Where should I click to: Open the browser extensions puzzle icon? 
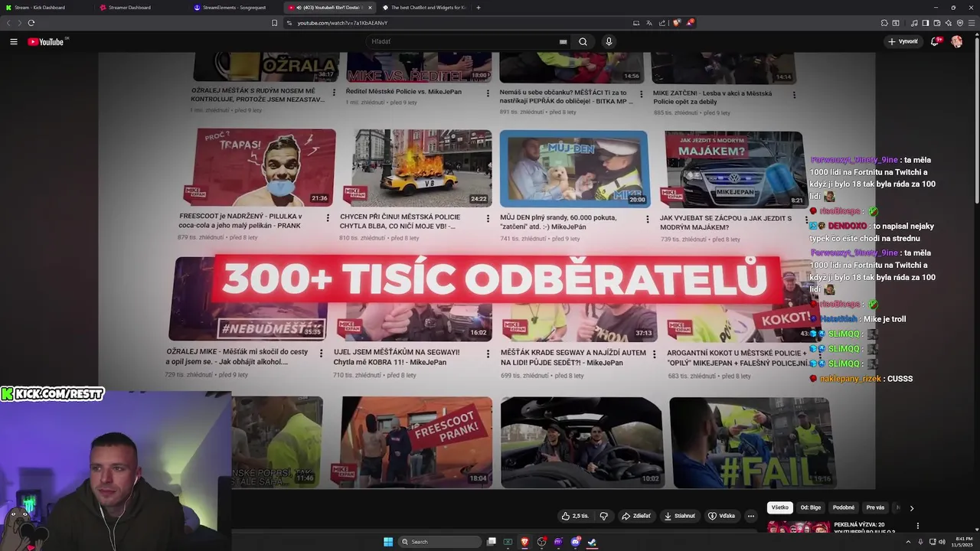pos(884,23)
